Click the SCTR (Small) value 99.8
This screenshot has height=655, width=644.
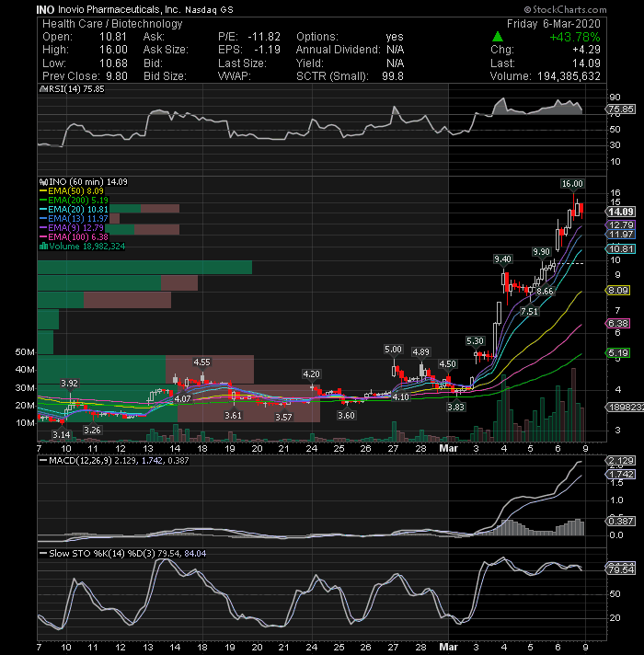click(x=393, y=76)
